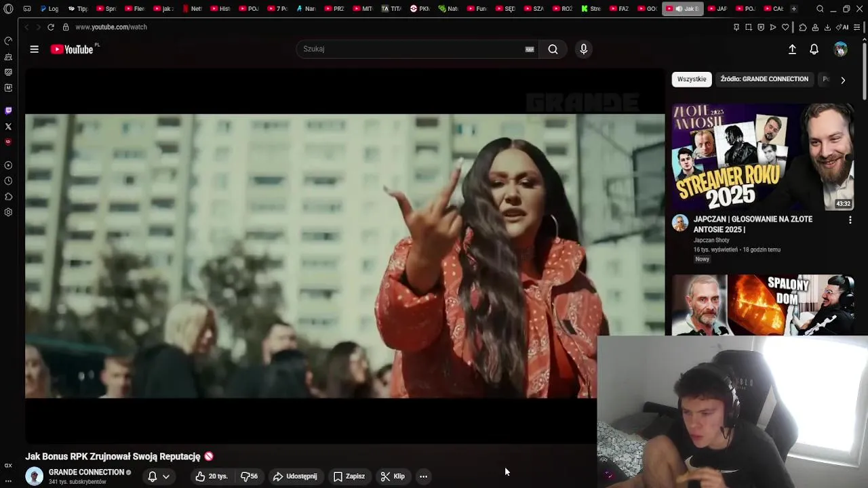The image size is (868, 488).
Task: Open a new tab with plus button
Action: pyautogui.click(x=793, y=9)
